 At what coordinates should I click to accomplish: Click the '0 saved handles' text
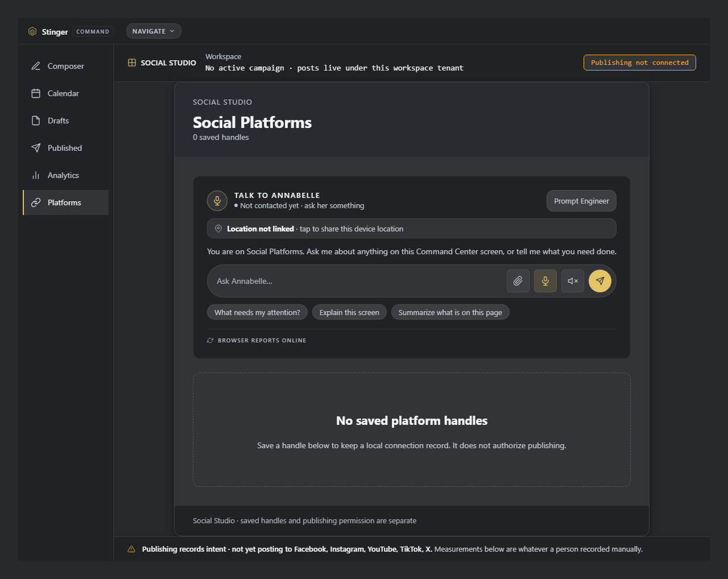[221, 137]
